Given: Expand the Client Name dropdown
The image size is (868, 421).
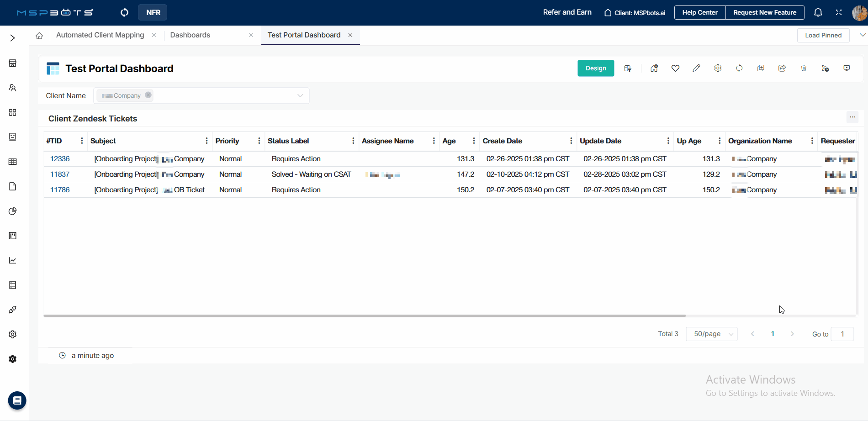Looking at the screenshot, I should (x=300, y=95).
